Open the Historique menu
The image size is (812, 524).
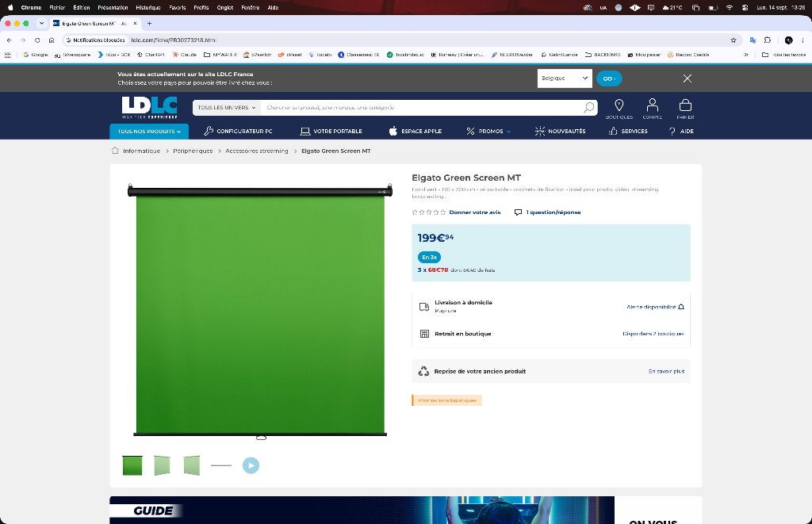coord(148,7)
